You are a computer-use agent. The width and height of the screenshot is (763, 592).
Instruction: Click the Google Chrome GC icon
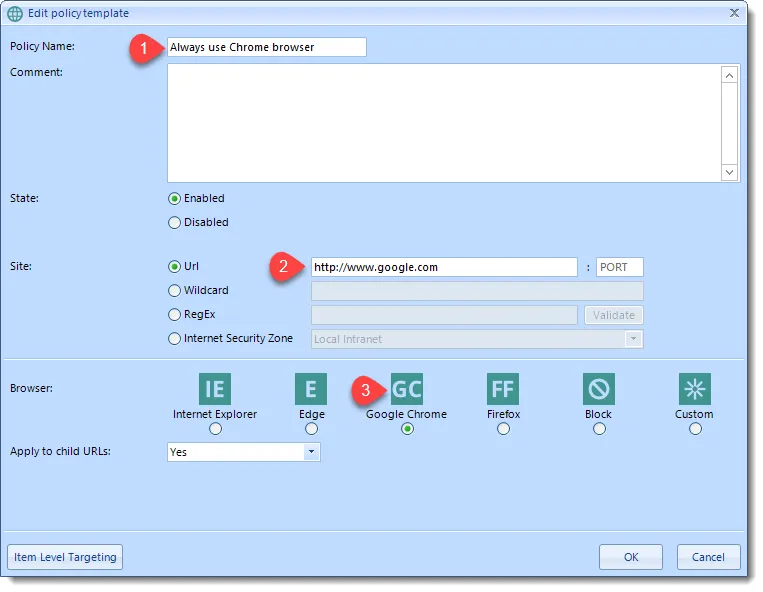[407, 389]
